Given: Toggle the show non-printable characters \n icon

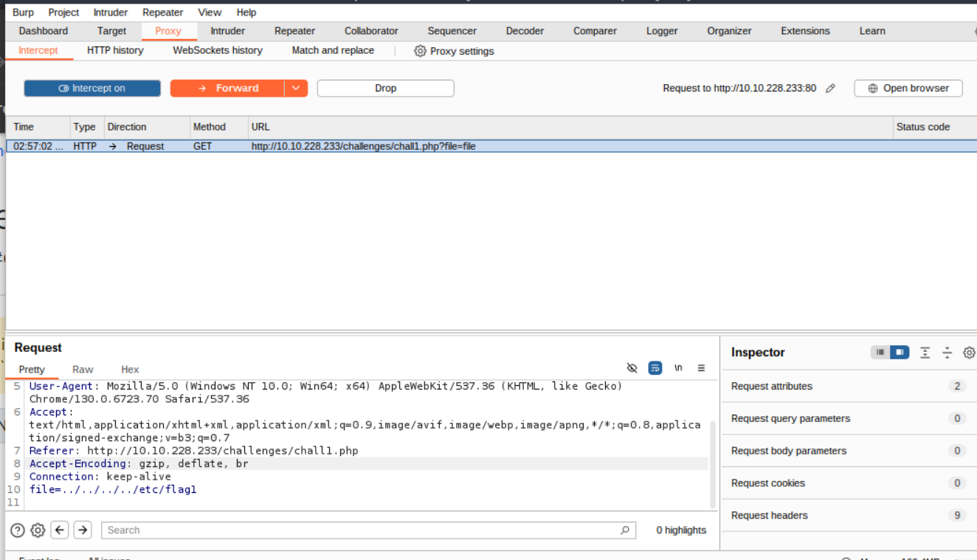Looking at the screenshot, I should [x=678, y=368].
